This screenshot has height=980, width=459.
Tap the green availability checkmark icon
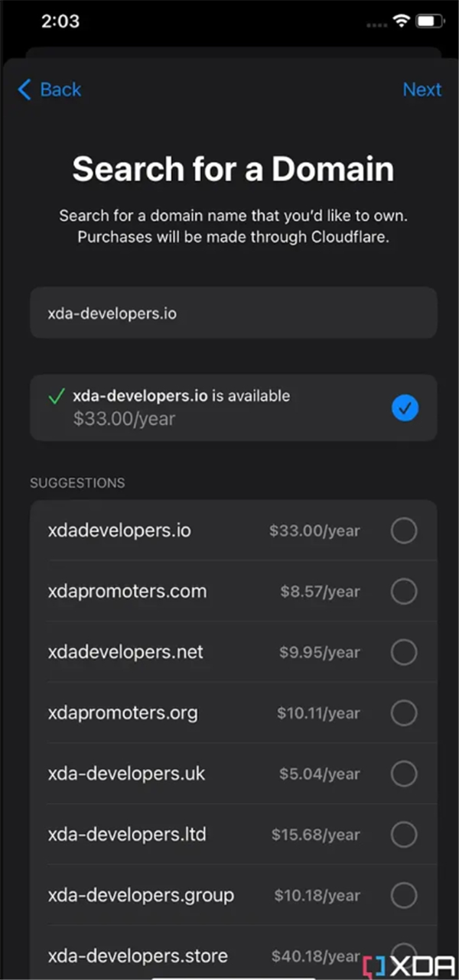pos(56,397)
